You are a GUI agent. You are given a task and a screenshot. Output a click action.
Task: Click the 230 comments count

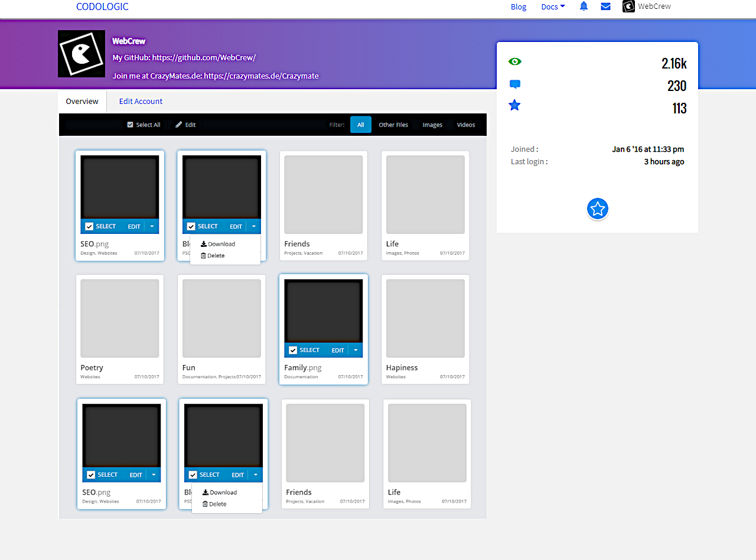[677, 86]
